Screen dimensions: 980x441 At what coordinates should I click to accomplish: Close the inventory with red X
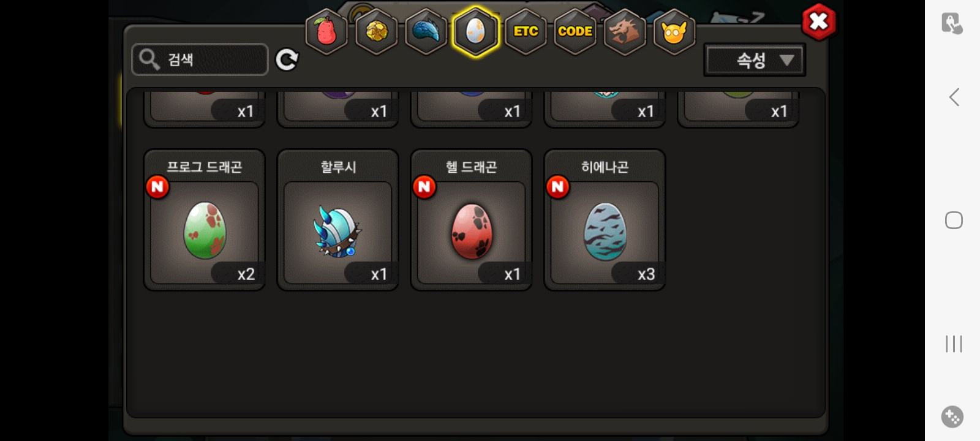pos(819,22)
